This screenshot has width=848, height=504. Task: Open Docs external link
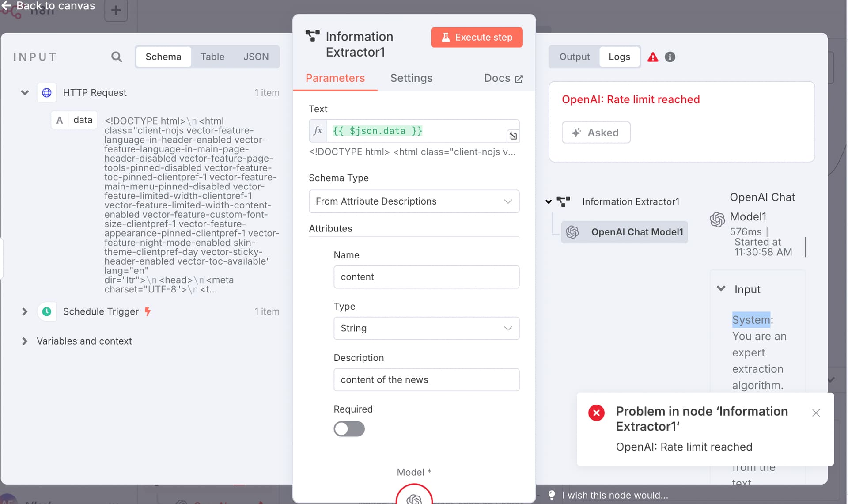(503, 78)
